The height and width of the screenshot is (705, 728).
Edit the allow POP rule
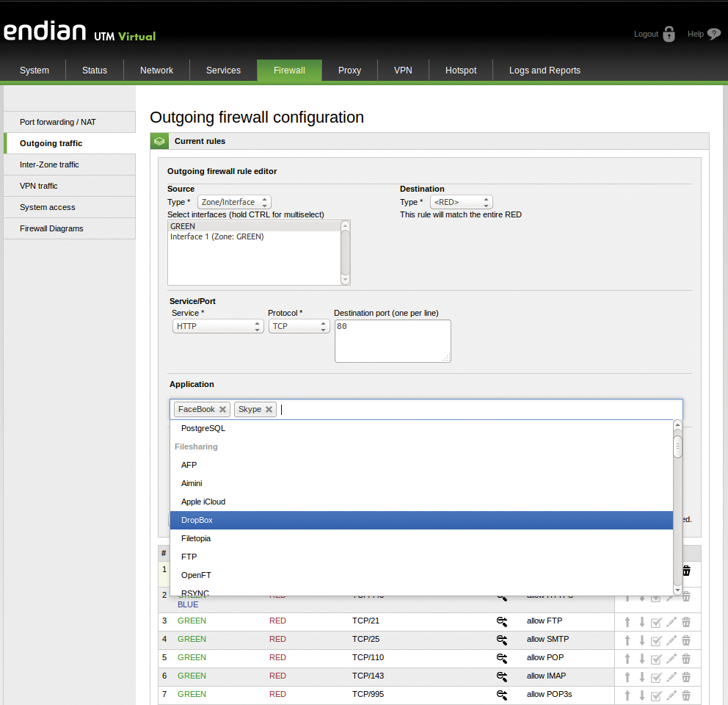tap(671, 659)
